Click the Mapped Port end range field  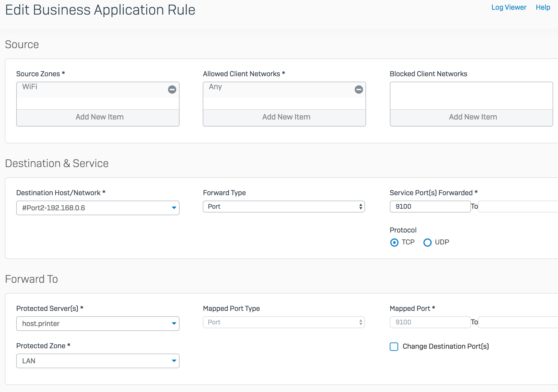click(518, 322)
